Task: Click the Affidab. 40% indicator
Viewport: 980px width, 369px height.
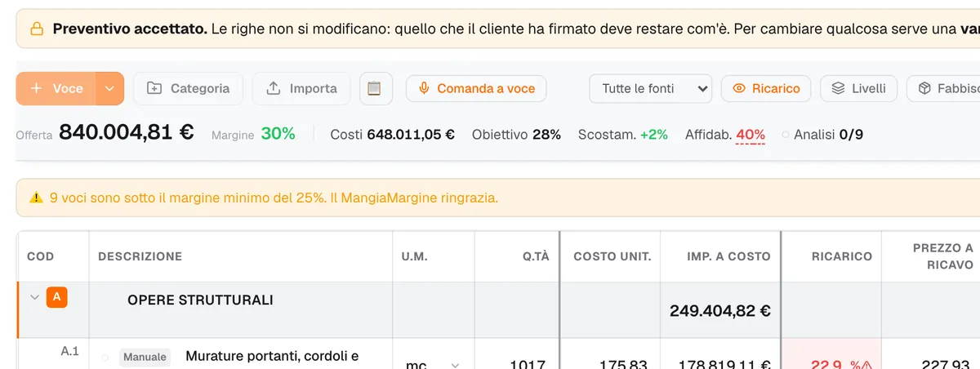Action: click(725, 134)
